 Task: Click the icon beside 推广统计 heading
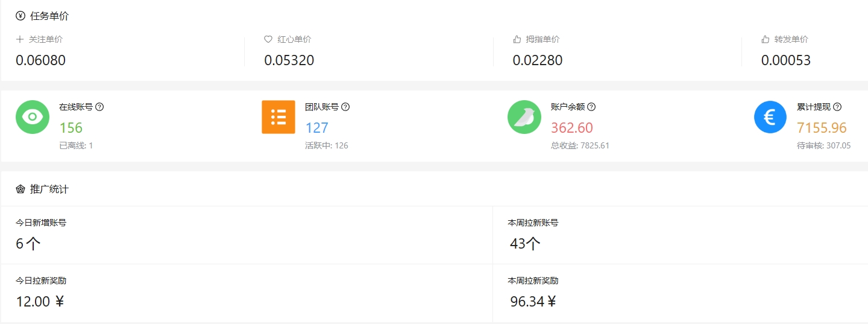[20, 189]
